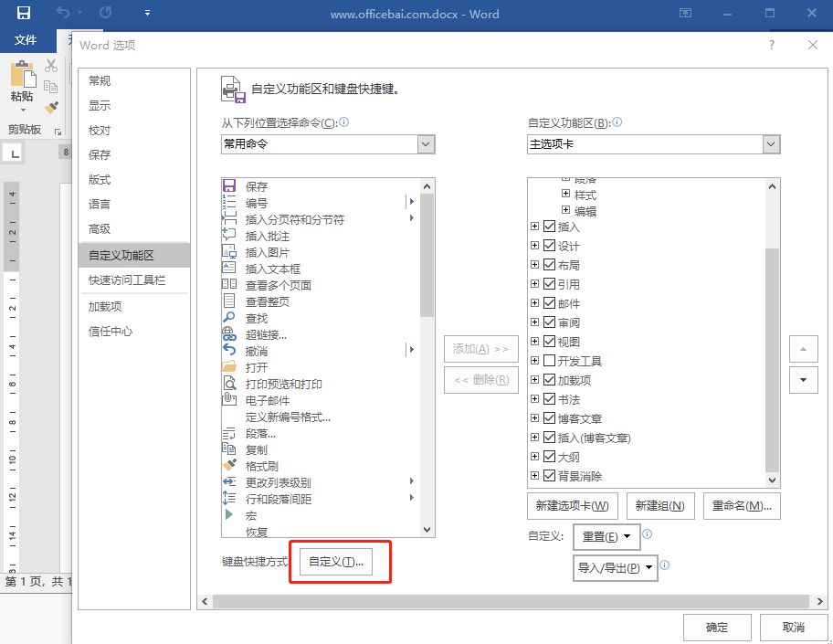Select the Insert Picture command icon
The image size is (833, 644).
(x=229, y=252)
